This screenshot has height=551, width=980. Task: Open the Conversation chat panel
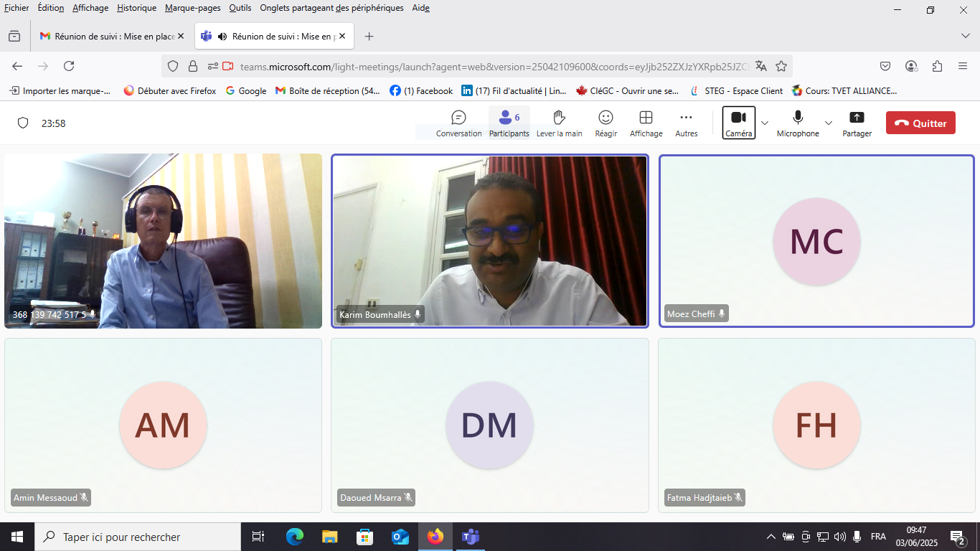coord(458,123)
